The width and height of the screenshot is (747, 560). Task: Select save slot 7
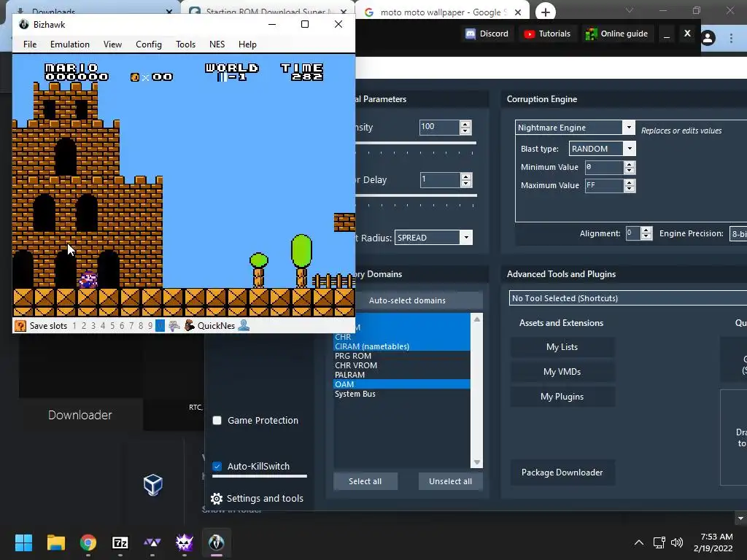click(131, 326)
